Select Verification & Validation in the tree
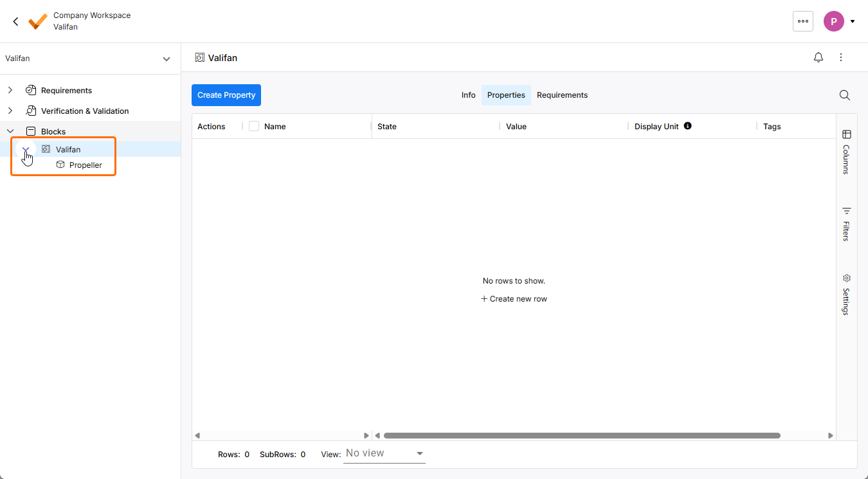Viewport: 868px width, 479px height. 85,111
